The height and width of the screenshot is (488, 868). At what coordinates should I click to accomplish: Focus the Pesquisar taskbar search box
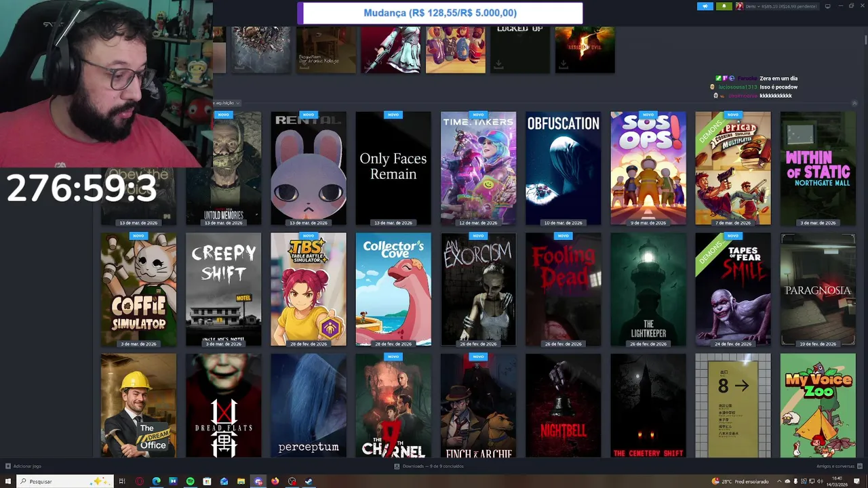tap(64, 481)
